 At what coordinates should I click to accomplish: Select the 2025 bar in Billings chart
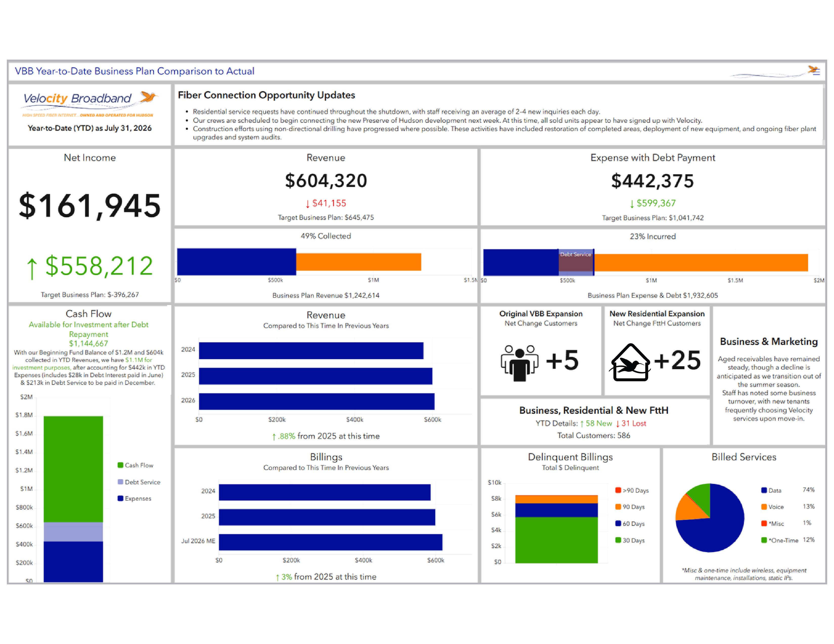coord(327,517)
